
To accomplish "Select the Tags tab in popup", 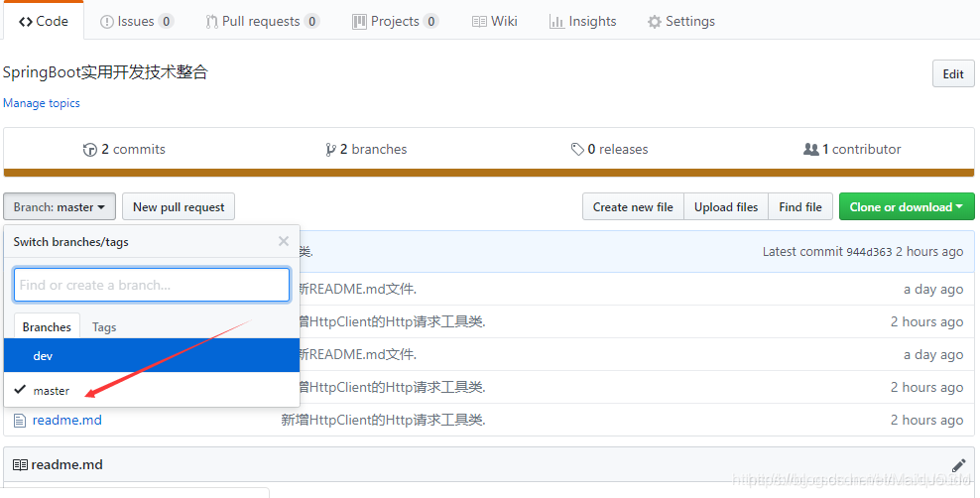I will (104, 326).
